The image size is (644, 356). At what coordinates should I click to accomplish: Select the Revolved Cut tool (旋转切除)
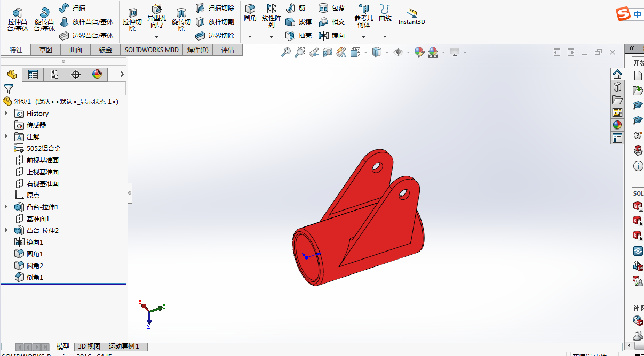[x=181, y=19]
